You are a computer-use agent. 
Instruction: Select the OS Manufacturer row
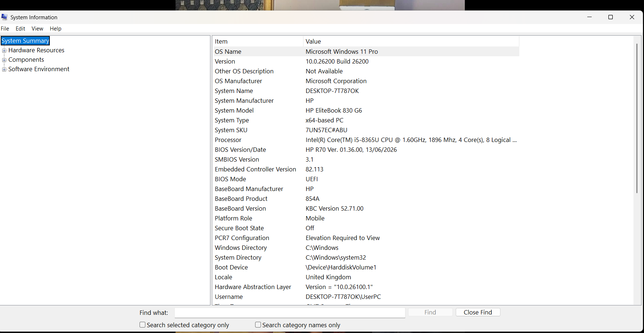coord(366,81)
